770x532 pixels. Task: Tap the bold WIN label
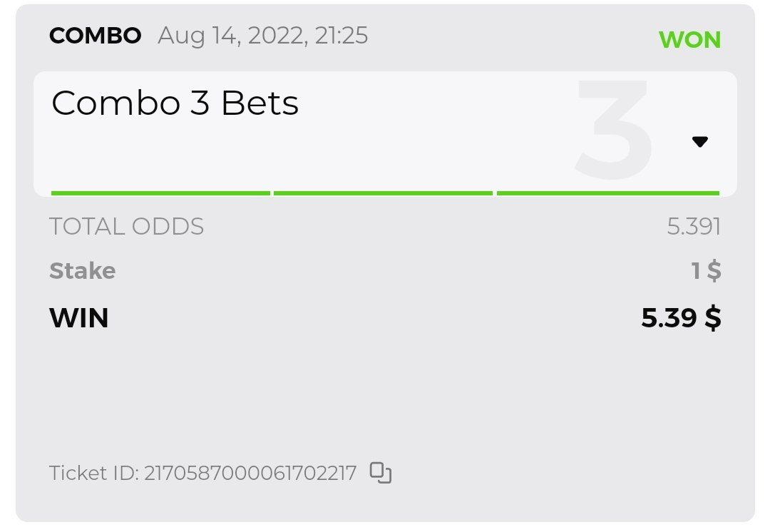(79, 318)
